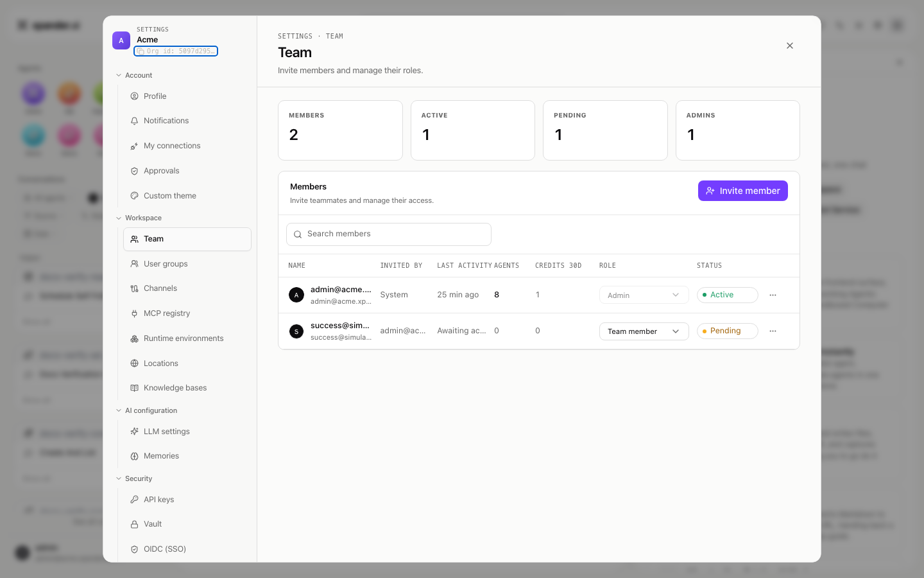Viewport: 924px width, 578px height.
Task: Open MCP registry settings
Action: [187, 313]
